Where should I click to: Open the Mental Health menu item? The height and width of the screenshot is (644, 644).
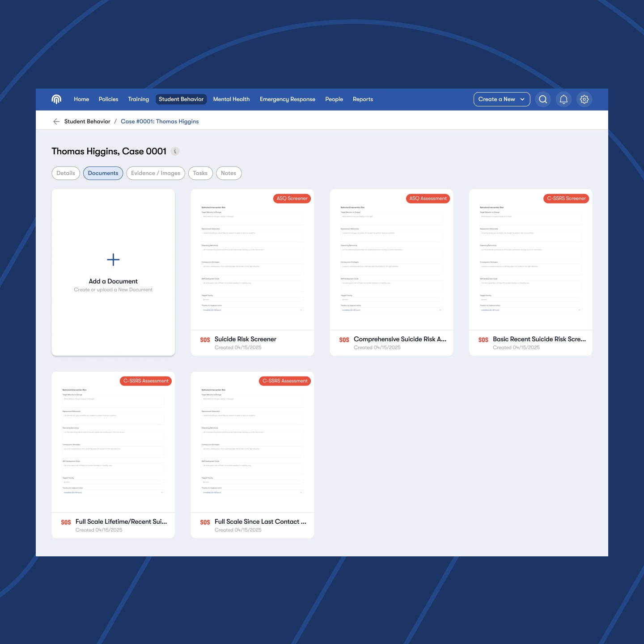pyautogui.click(x=231, y=99)
